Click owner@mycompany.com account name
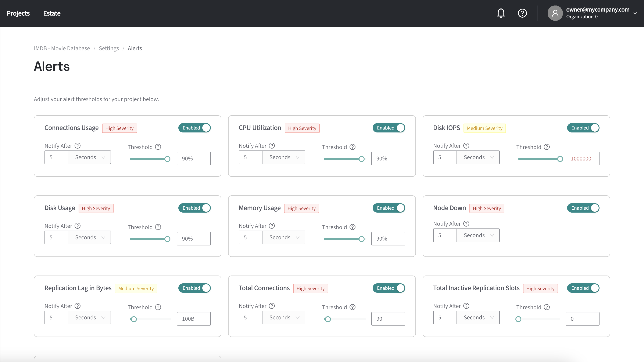 [x=598, y=10]
